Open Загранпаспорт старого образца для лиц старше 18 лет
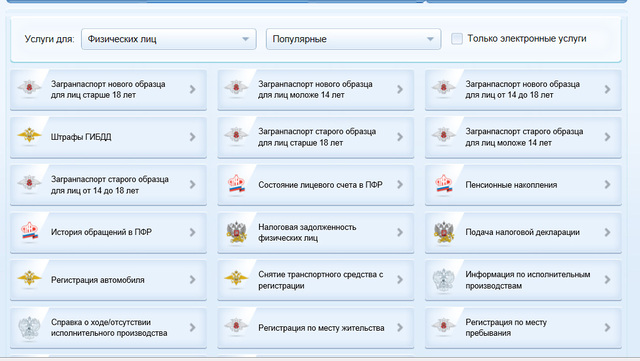 pyautogui.click(x=316, y=137)
